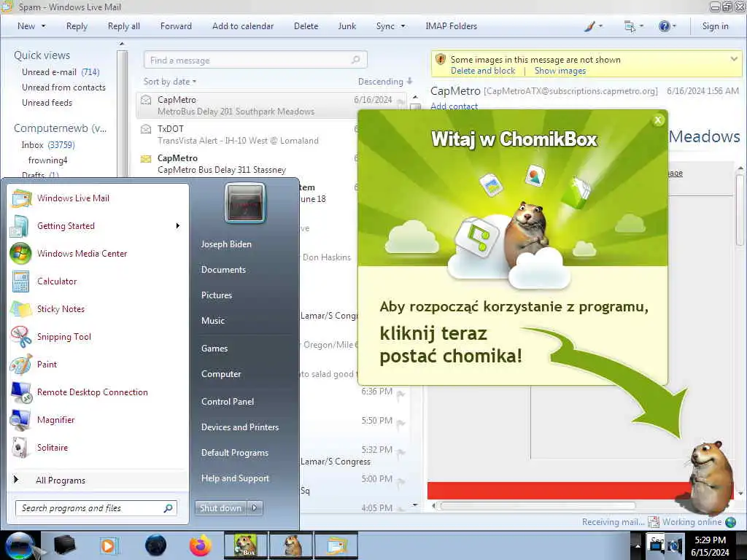Viewport: 747px width, 560px height.
Task: Open IMAP Folders from the toolbar
Action: [x=451, y=26]
